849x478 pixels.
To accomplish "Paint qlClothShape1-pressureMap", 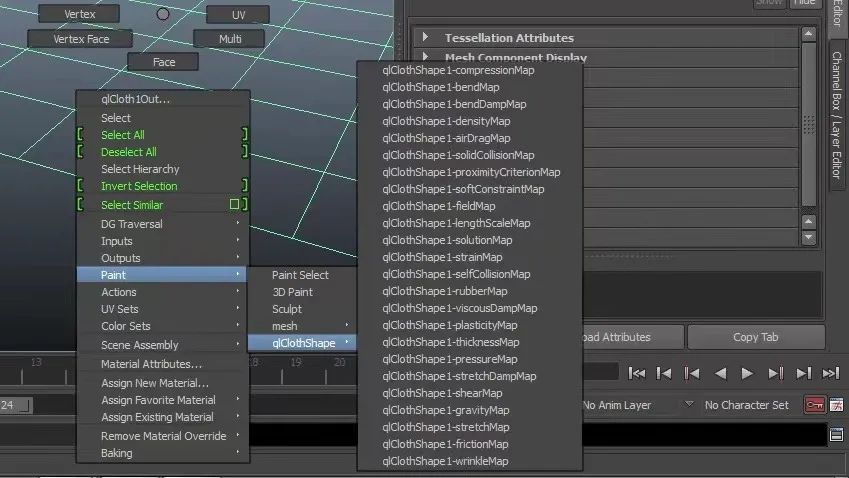I will click(469, 359).
